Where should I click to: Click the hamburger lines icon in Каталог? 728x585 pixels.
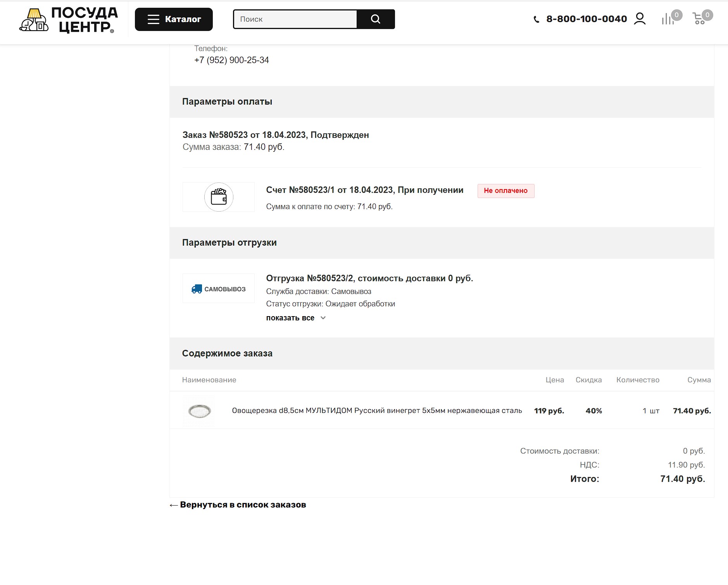[154, 19]
